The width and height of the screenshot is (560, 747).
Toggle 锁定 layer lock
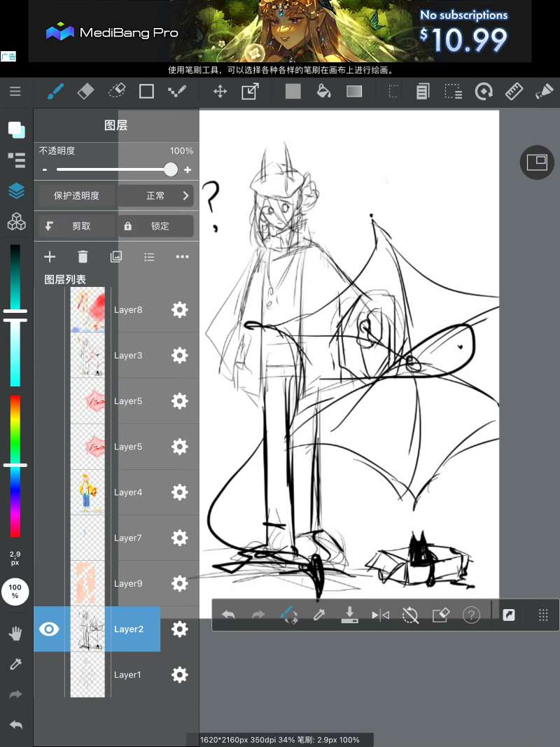pyautogui.click(x=155, y=226)
